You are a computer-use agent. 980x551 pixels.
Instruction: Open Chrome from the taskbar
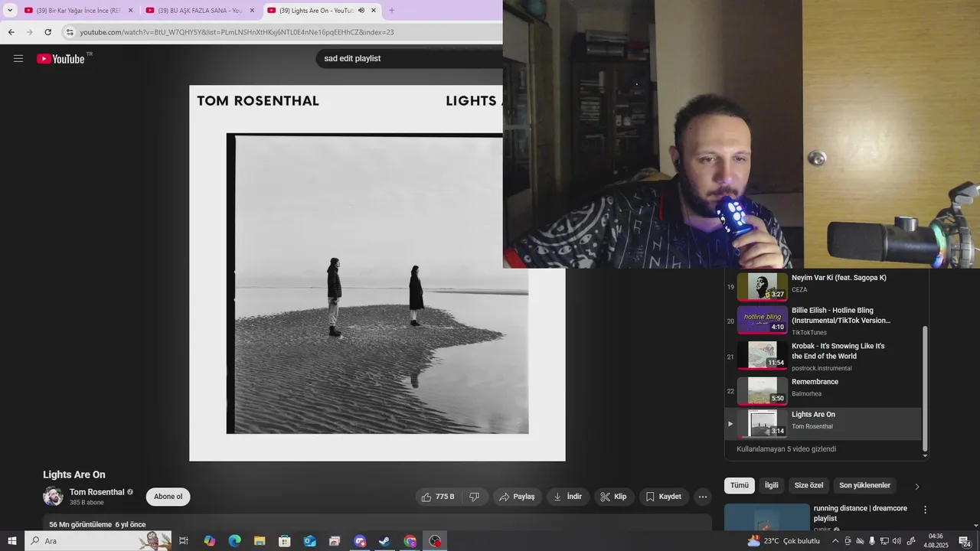click(410, 541)
